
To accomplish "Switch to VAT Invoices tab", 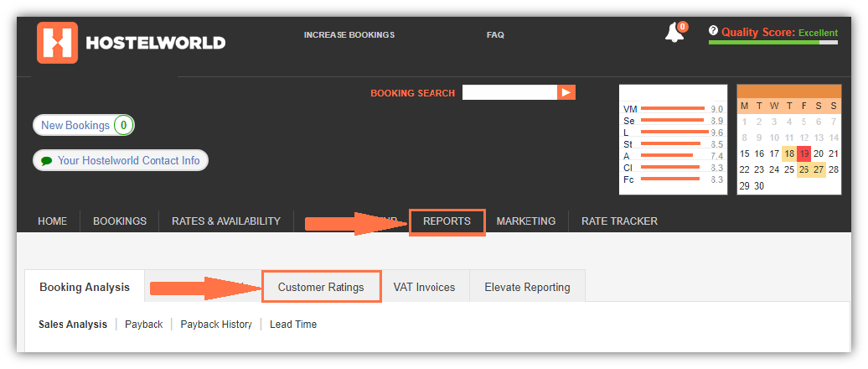I will coord(424,287).
